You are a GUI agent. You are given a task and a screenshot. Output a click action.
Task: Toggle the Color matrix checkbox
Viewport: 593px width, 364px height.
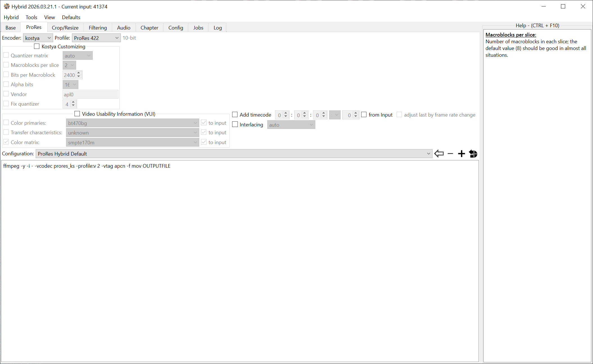coord(6,142)
